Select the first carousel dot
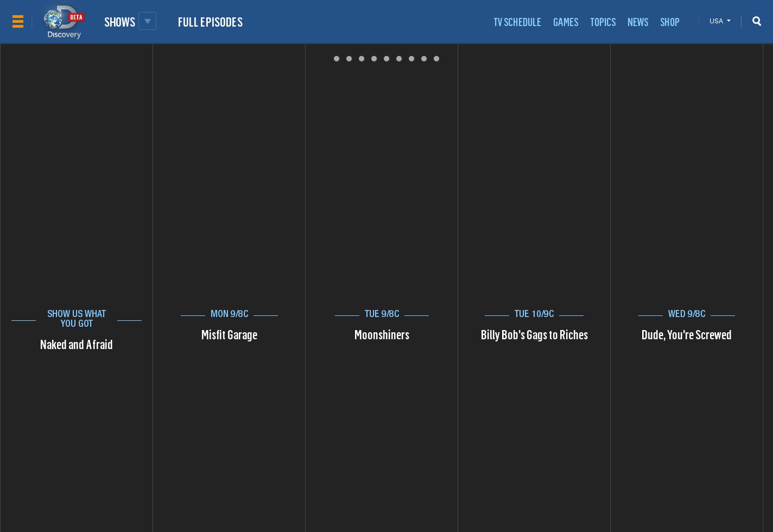 pos(337,59)
